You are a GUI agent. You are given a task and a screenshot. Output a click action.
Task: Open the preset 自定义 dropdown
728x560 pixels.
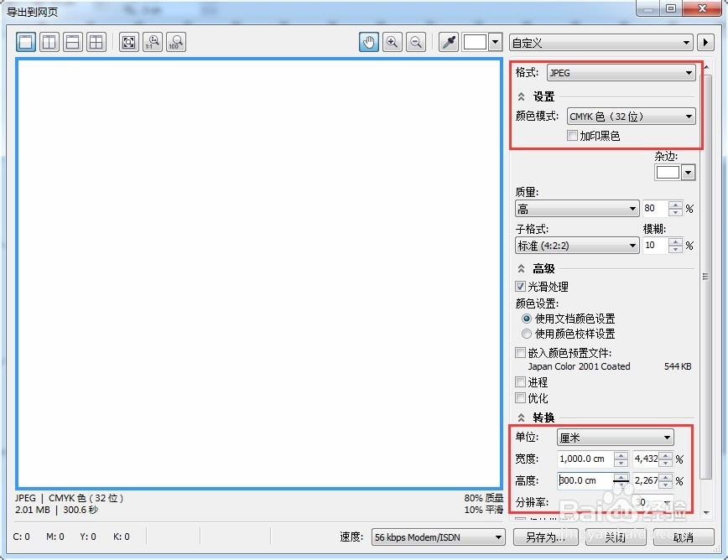click(x=601, y=43)
